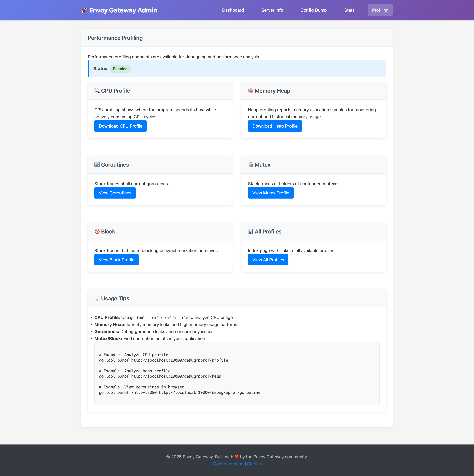Click the magnifying glass icon beside CPU Profile
This screenshot has height=476, width=474.
click(x=97, y=91)
